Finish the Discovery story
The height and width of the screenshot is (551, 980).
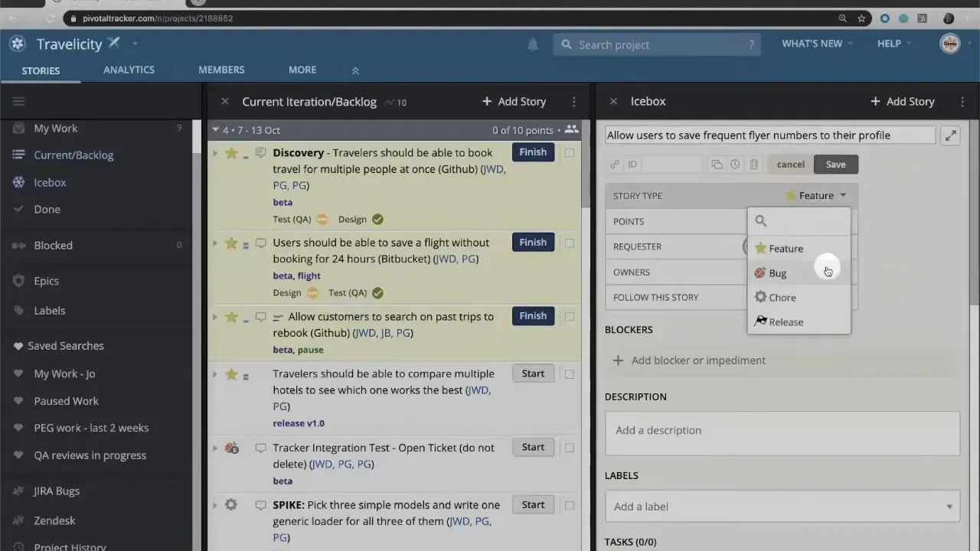click(533, 152)
